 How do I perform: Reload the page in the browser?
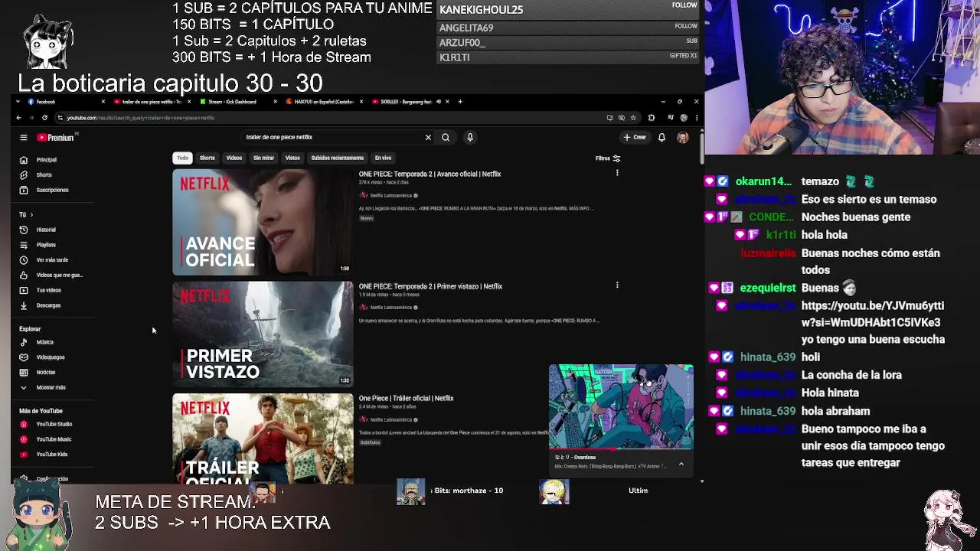[x=44, y=118]
